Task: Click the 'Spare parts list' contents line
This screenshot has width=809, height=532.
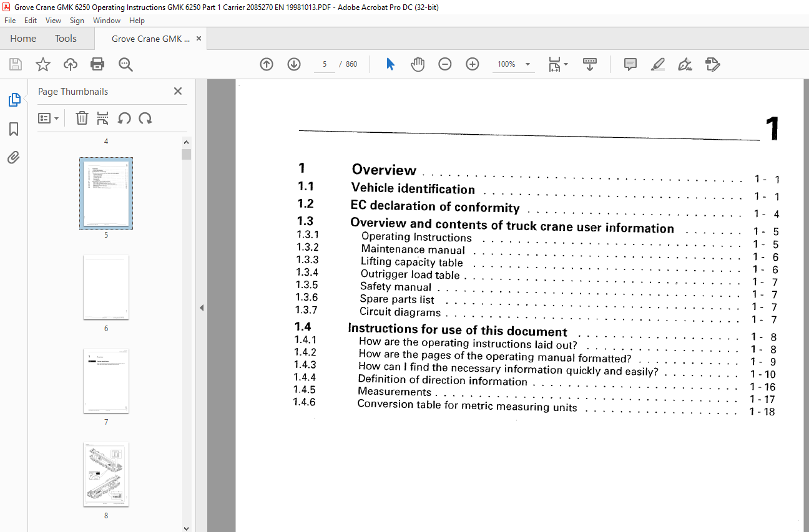Action: pos(397,299)
